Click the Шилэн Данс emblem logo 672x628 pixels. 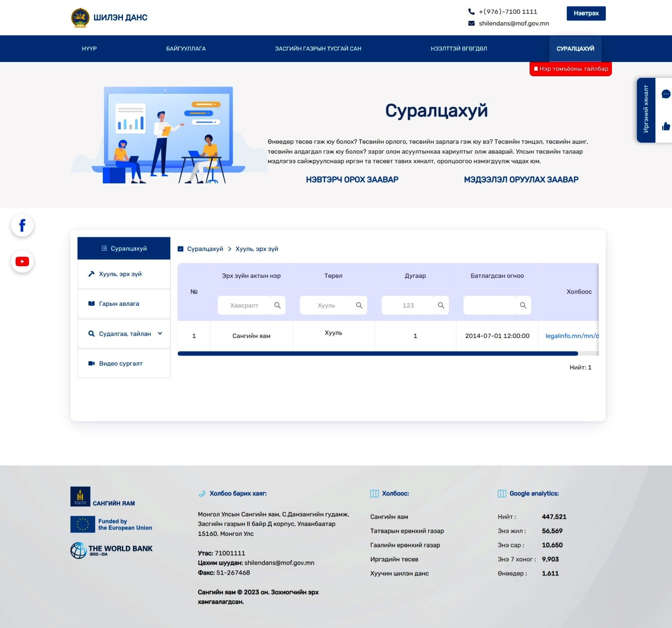tap(80, 18)
